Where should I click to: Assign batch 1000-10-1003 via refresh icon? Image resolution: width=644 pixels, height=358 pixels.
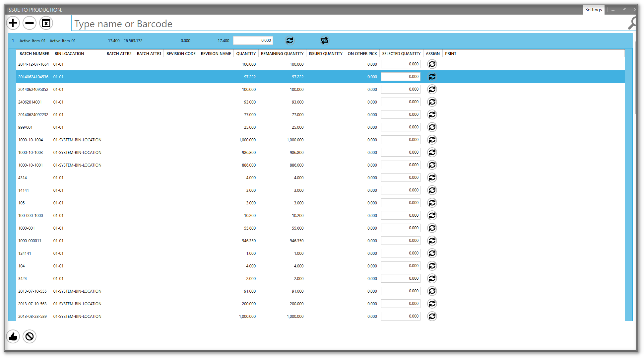(x=432, y=152)
